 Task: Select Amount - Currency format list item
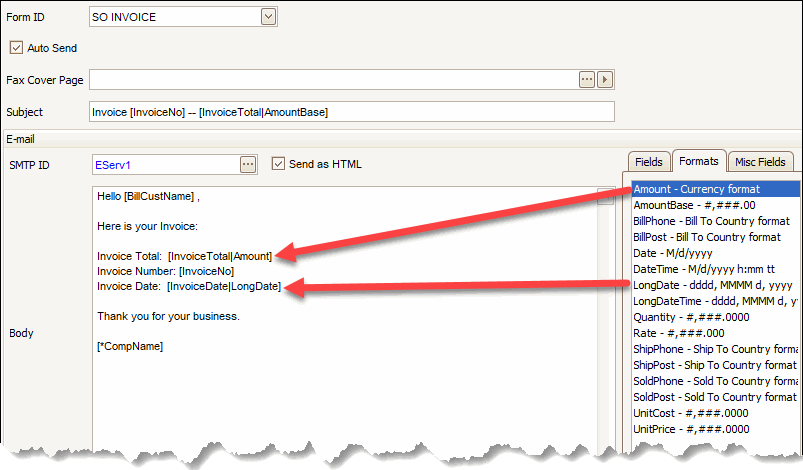tap(696, 189)
